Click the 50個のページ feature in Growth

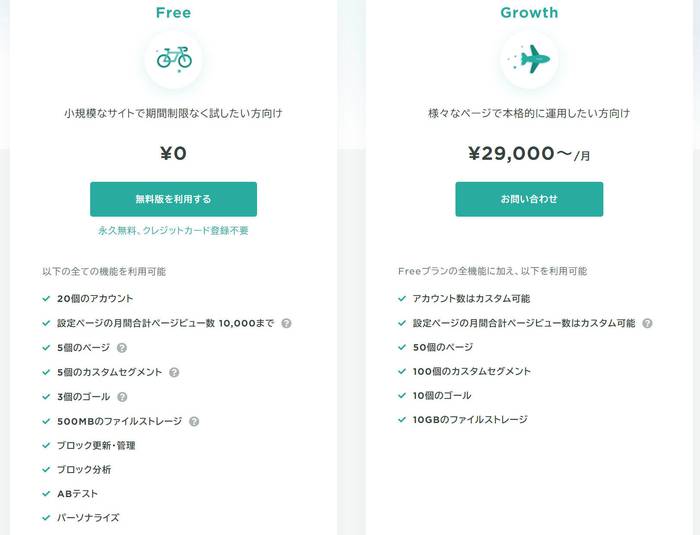coord(442,347)
